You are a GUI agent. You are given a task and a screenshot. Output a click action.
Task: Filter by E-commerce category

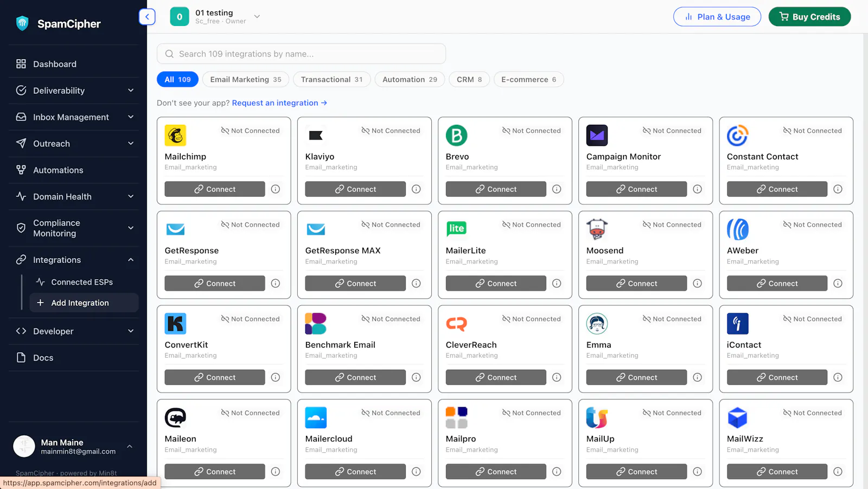528,80
